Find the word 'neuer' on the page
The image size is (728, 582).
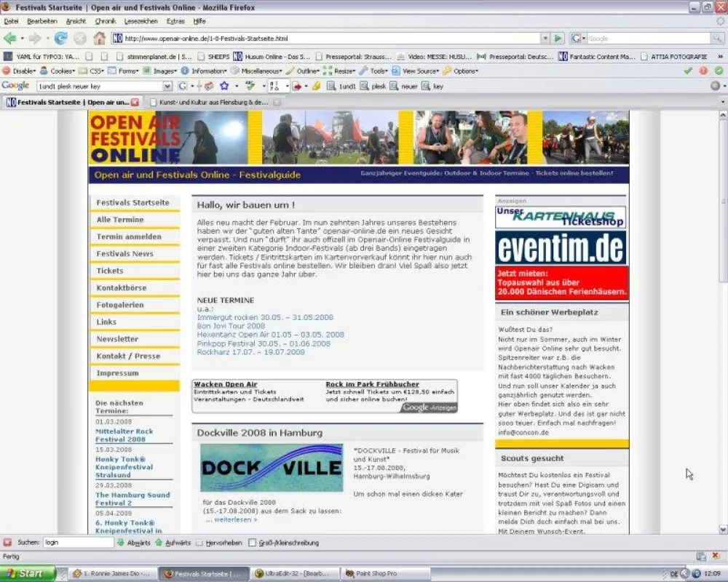(404, 86)
